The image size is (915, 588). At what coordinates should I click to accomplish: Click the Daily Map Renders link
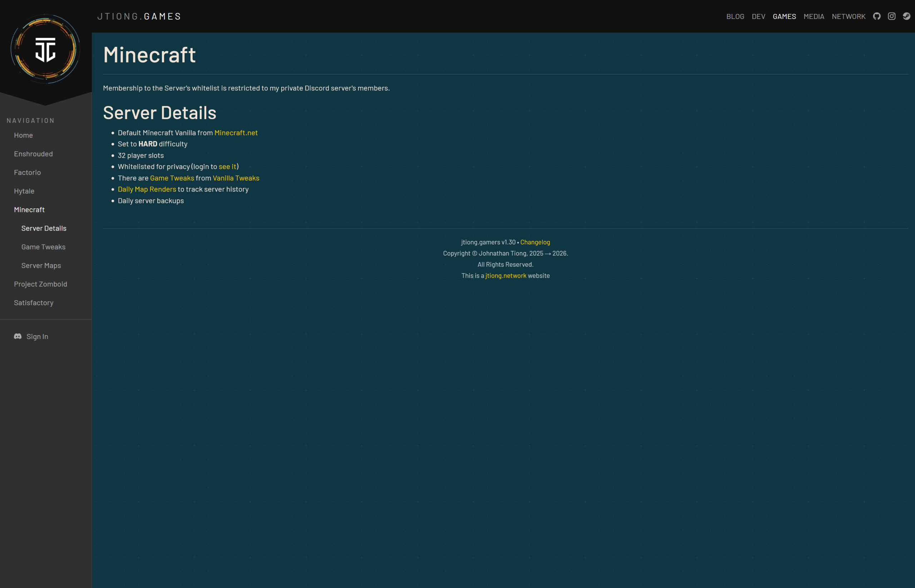(147, 189)
